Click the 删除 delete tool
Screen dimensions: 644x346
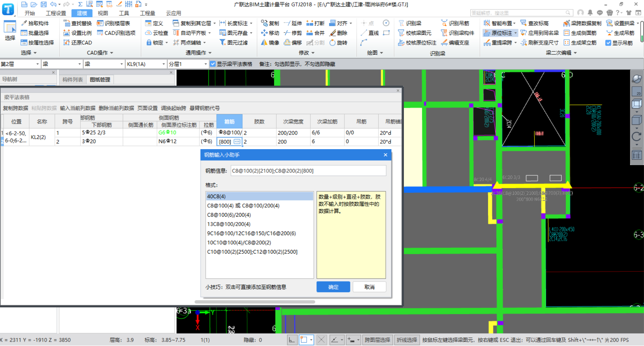338,33
